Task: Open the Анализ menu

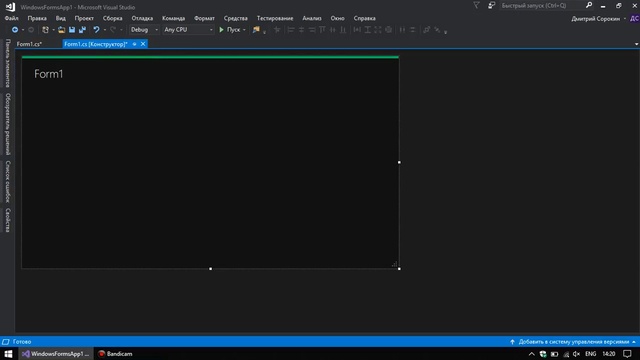Action: 312,18
